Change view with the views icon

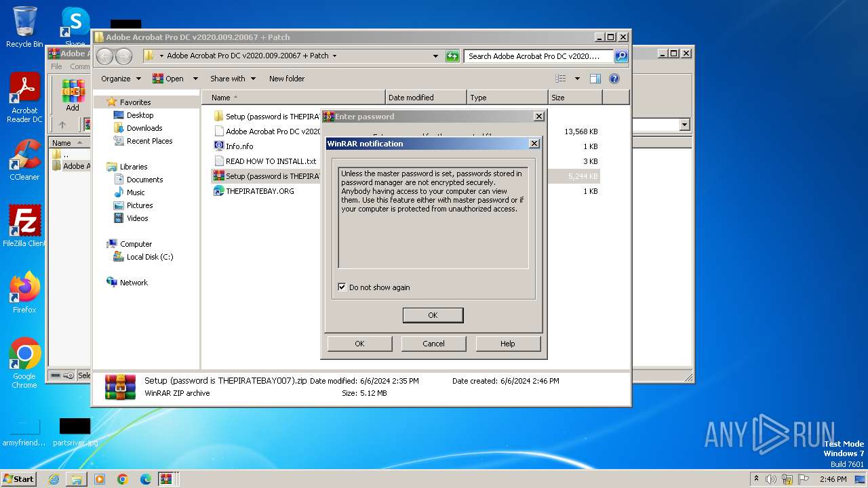pos(560,79)
